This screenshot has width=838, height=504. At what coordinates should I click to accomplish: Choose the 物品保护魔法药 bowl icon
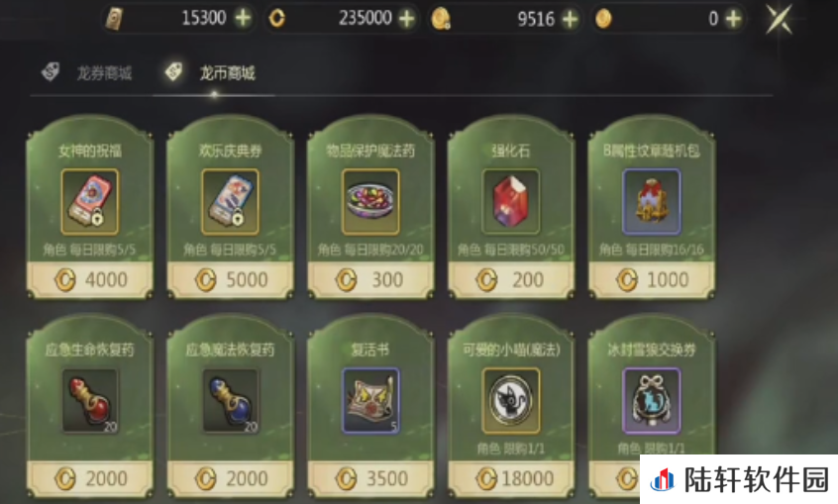370,202
